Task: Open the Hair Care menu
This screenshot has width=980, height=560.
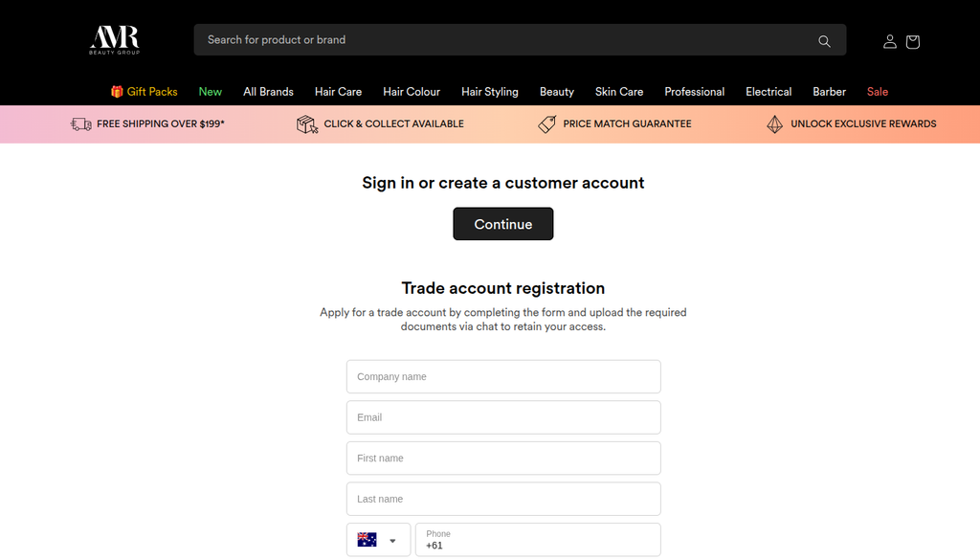Action: (338, 92)
